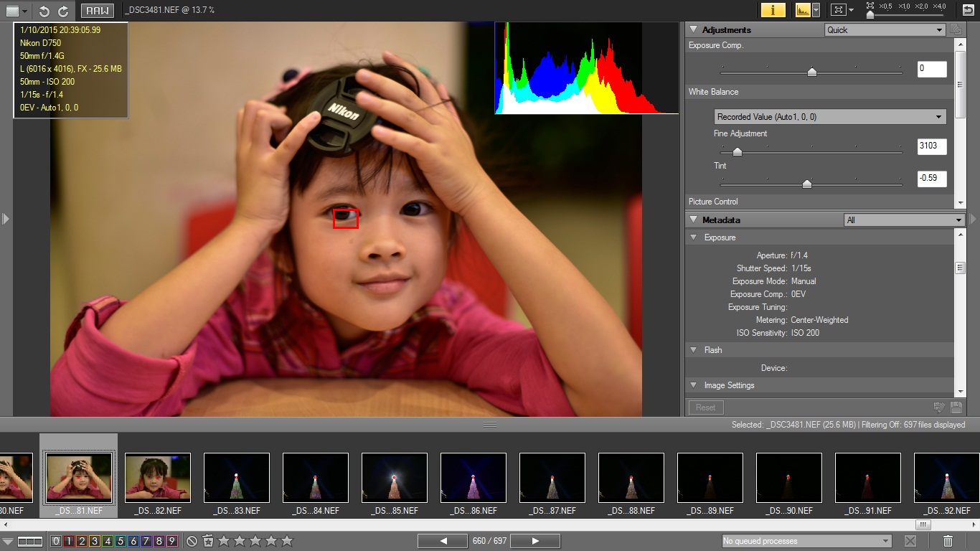Rotate image clockwise
980x551 pixels.
point(63,11)
